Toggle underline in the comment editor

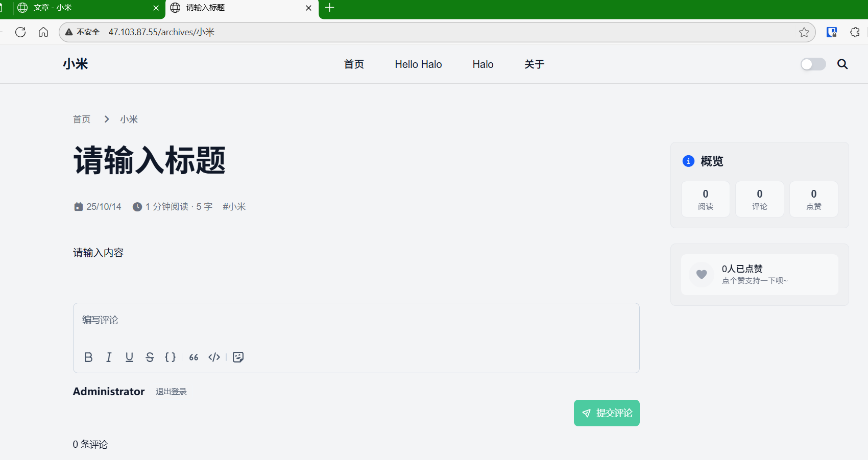click(x=129, y=357)
